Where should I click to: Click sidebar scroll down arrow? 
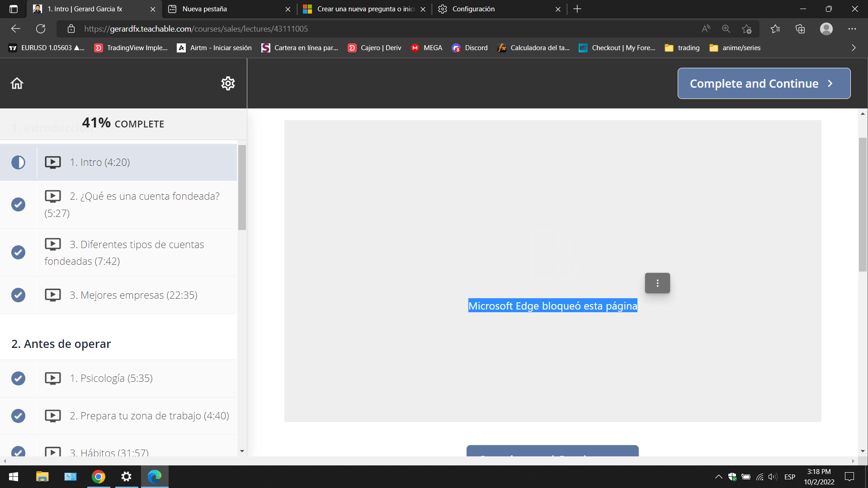click(x=242, y=451)
